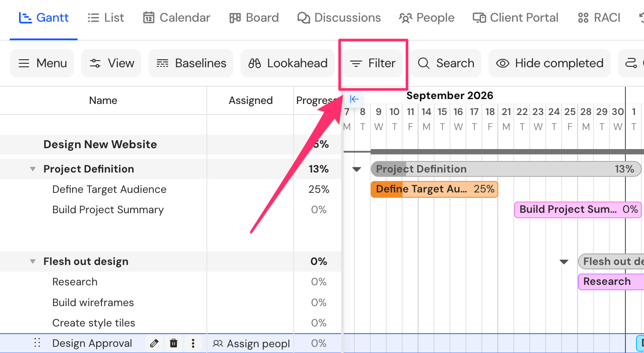The width and height of the screenshot is (644, 353).
Task: Click the pencil edit icon on Design Approval
Action: point(154,343)
